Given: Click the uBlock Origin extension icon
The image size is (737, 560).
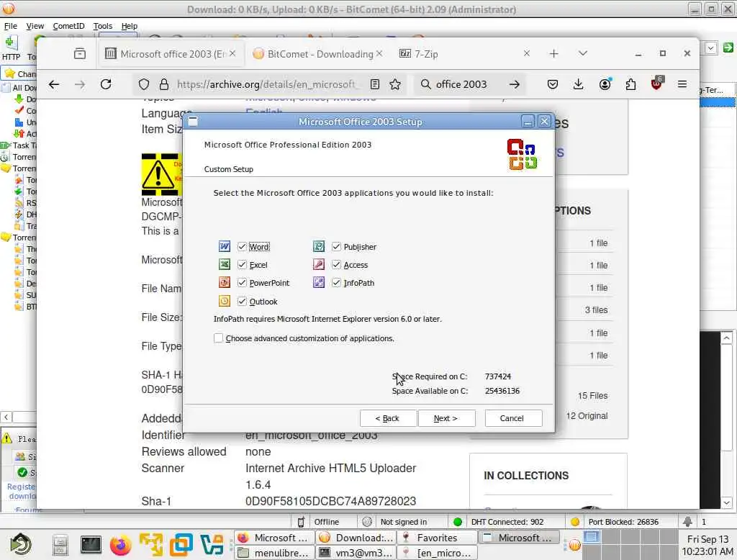Looking at the screenshot, I should [x=656, y=83].
